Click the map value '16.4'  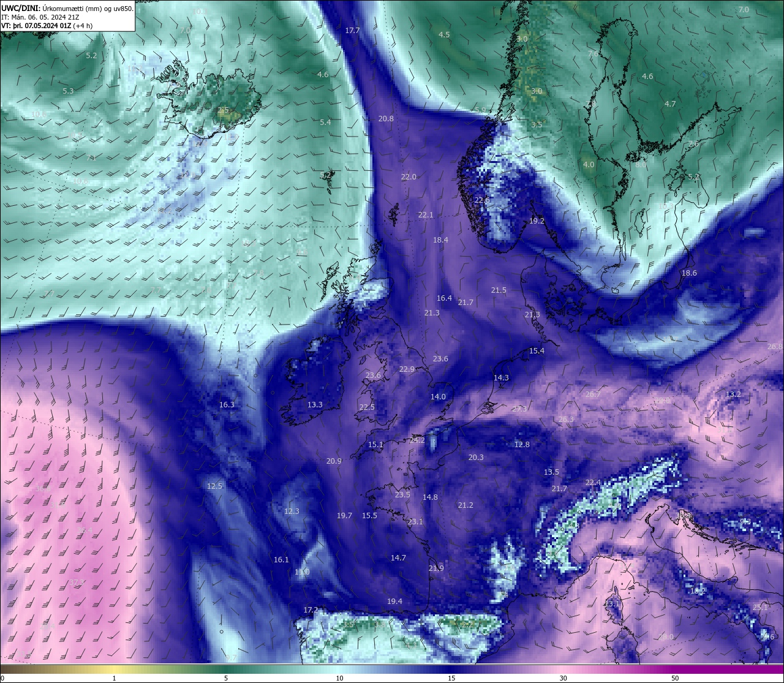click(444, 298)
